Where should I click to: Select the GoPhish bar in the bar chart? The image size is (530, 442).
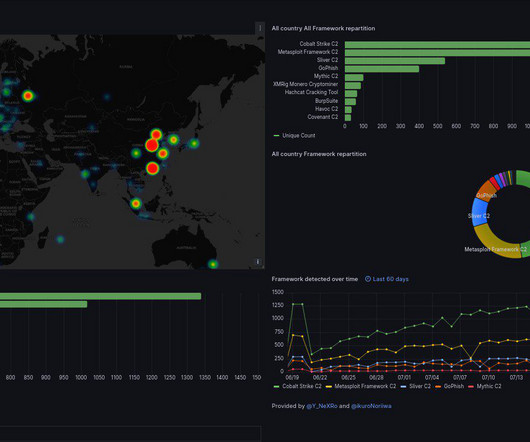click(x=382, y=69)
